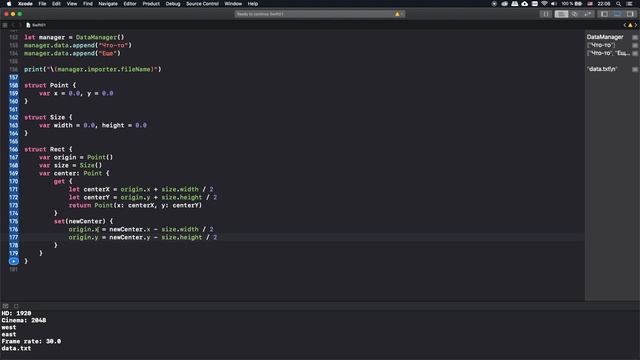Click the volume speaker icon
The image size is (640, 360).
pos(554,4)
